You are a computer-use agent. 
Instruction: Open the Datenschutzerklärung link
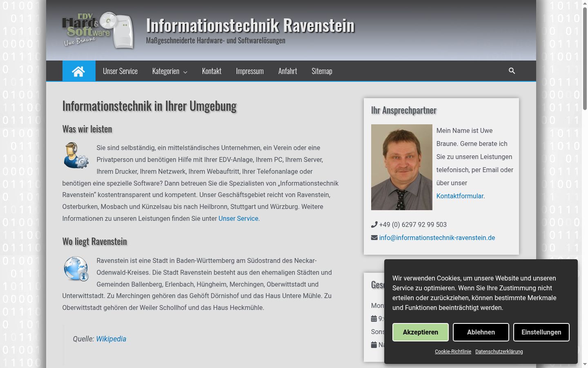(499, 352)
